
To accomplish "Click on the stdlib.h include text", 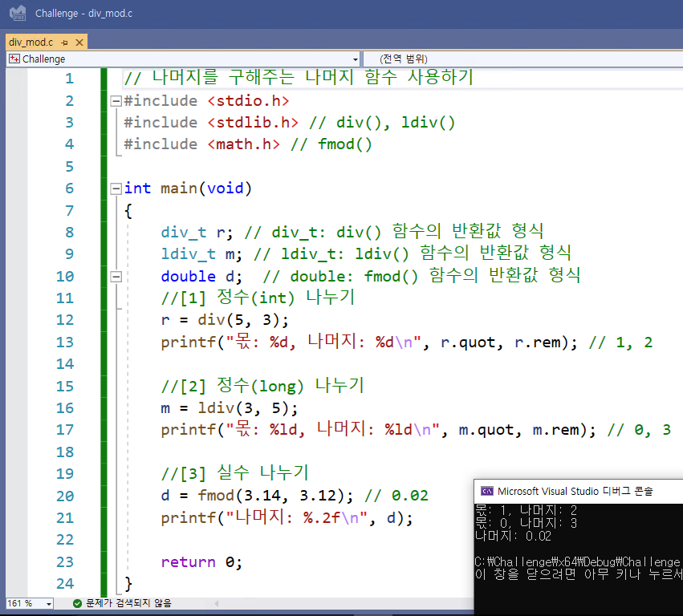I will click(253, 123).
